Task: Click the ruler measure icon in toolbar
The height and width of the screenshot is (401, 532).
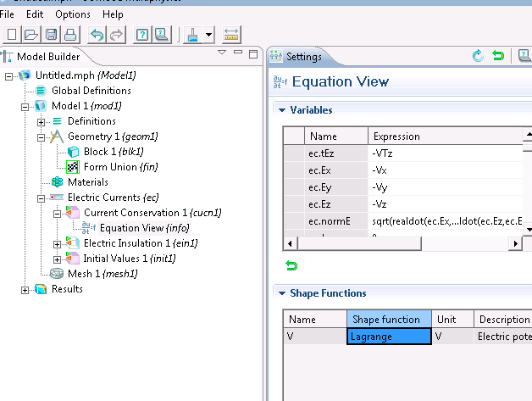Action: [x=231, y=35]
